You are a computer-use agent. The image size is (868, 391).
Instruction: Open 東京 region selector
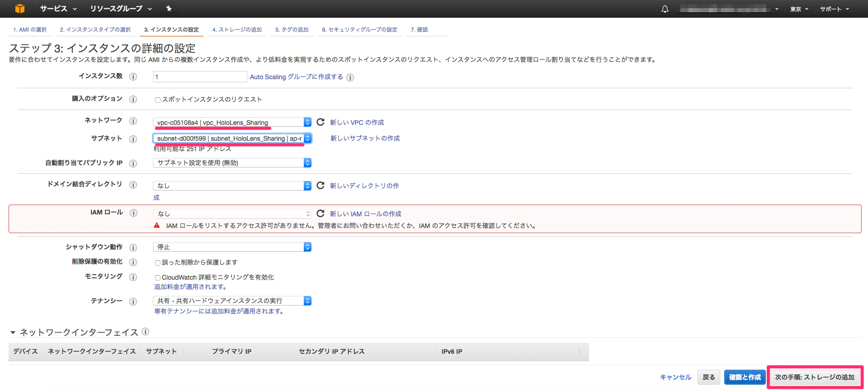pos(799,9)
